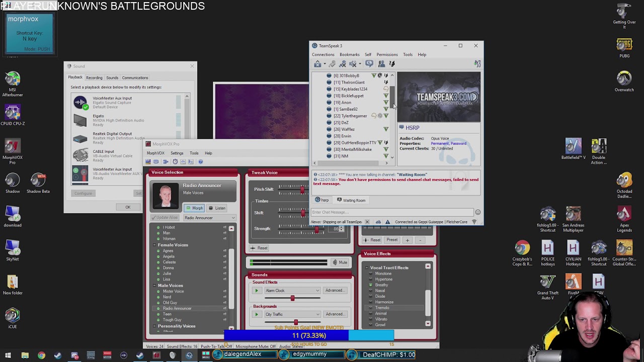Open the TeamSpeak Permissions menu
The width and height of the screenshot is (644, 362).
pos(387,55)
